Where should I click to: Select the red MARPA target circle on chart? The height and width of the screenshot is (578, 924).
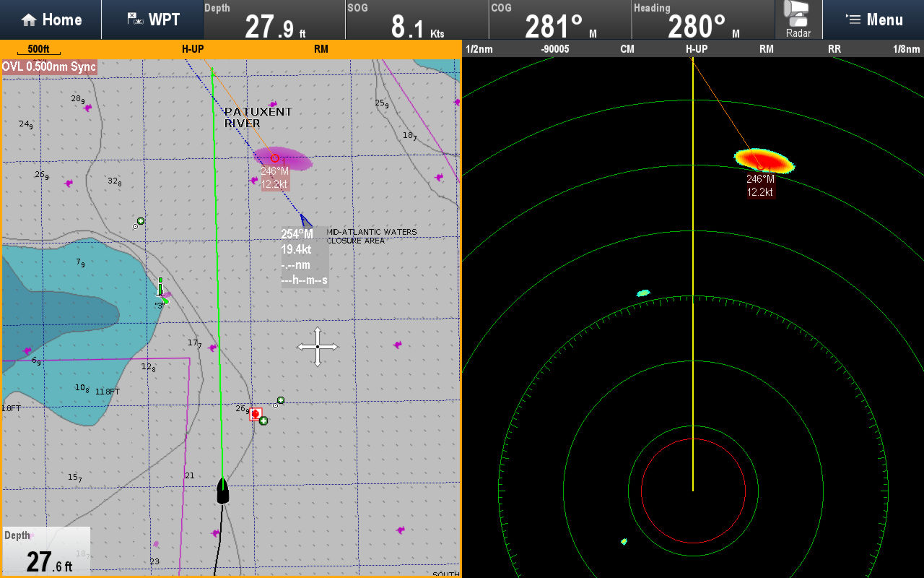pyautogui.click(x=274, y=158)
